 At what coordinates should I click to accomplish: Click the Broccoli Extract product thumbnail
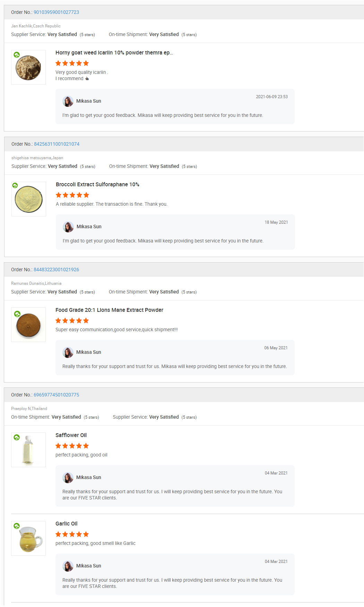29,199
